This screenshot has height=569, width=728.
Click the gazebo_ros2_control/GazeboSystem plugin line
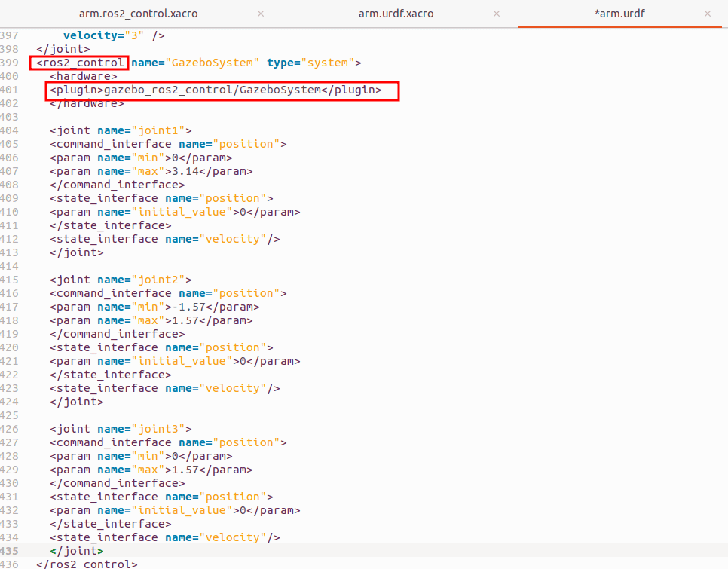(x=216, y=90)
